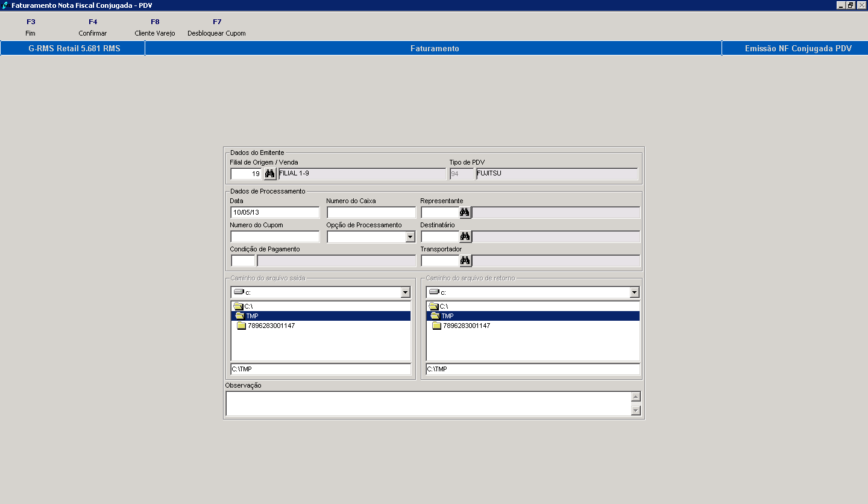Minimize the Faturamento window
Screen dimensions: 868x504
[841, 5]
